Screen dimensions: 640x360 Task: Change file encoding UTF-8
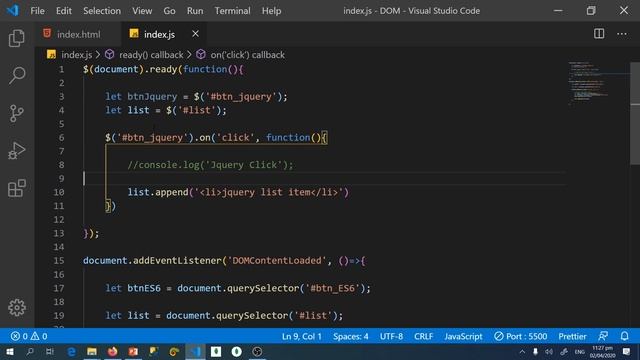[x=391, y=336]
